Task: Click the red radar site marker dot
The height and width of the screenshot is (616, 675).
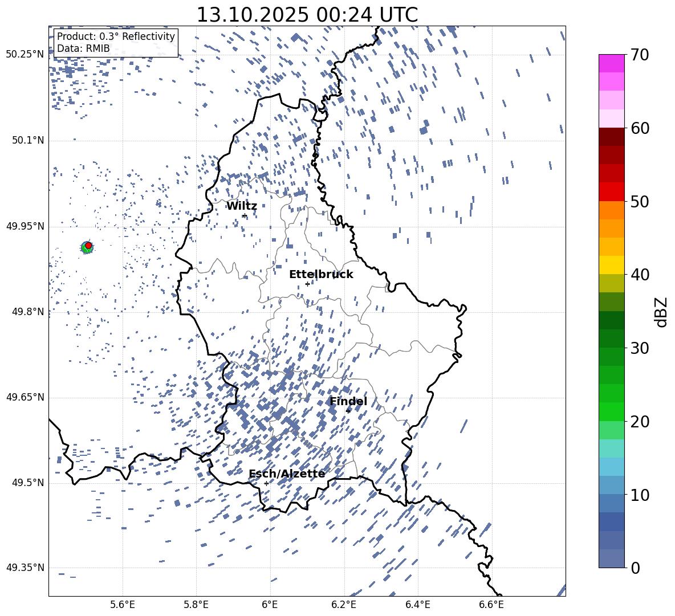Action: (x=88, y=246)
